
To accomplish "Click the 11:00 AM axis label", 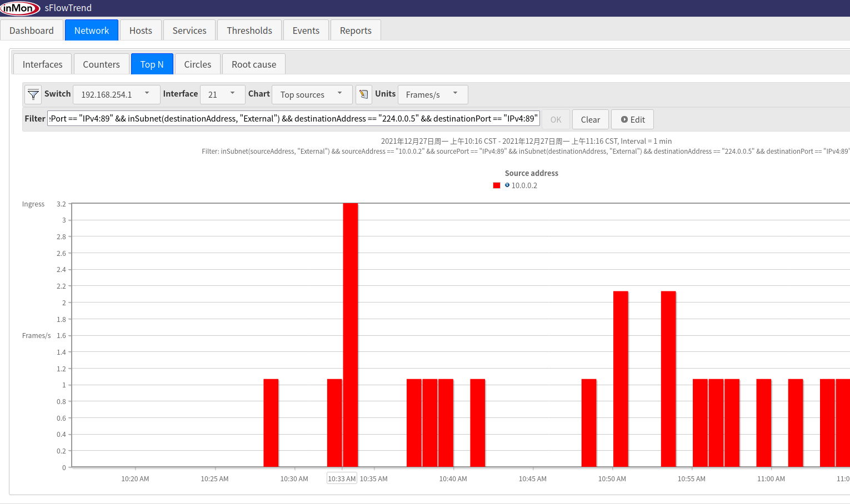I will pos(771,478).
